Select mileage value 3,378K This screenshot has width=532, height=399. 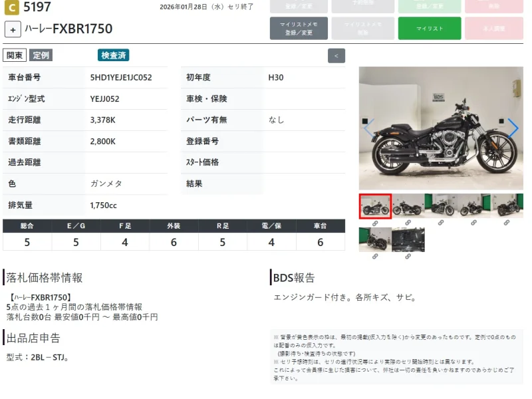pyautogui.click(x=103, y=120)
